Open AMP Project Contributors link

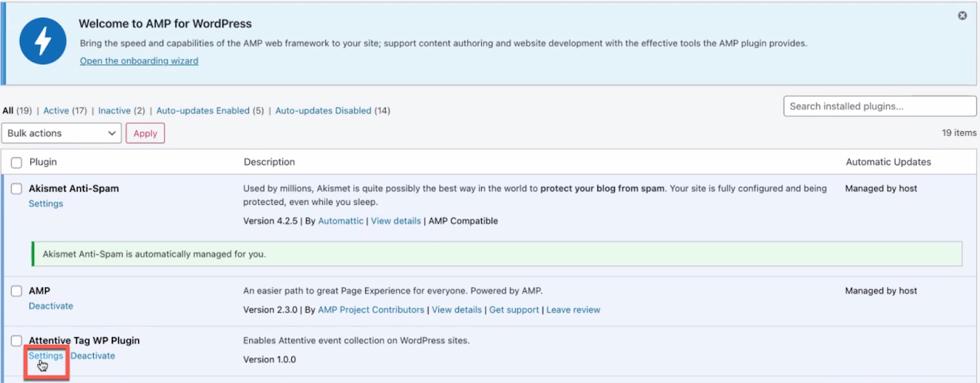coord(371,310)
